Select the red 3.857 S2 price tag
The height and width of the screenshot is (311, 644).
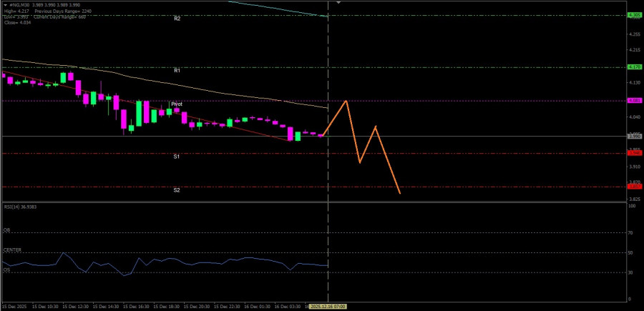[x=633, y=187]
